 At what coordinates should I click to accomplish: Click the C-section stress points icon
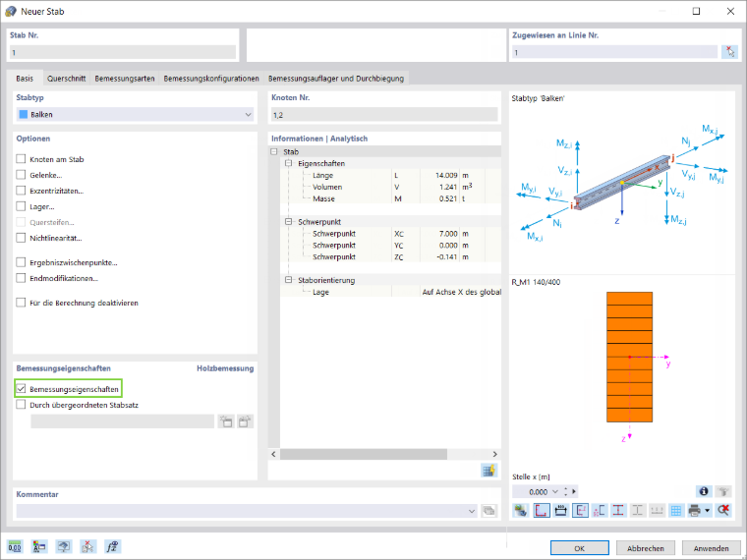(600, 511)
